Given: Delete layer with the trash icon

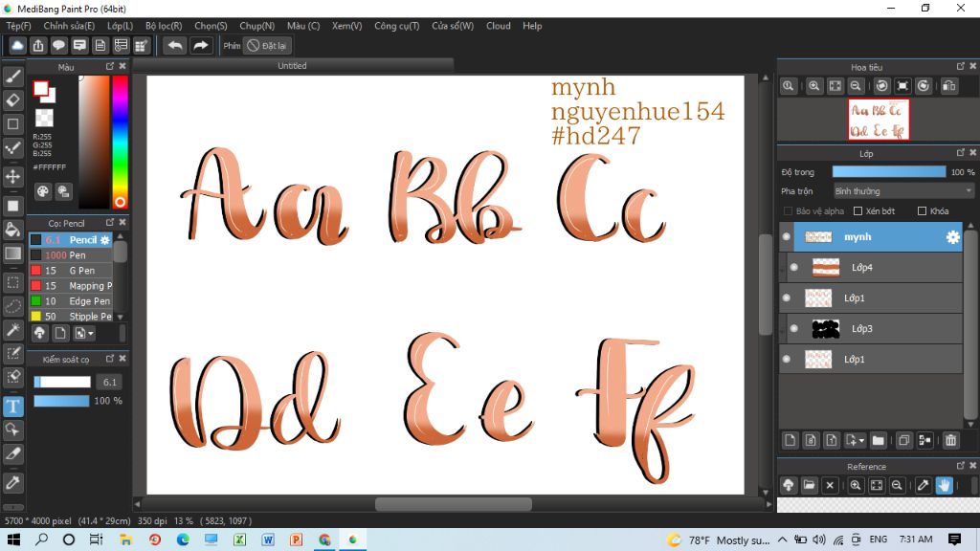Looking at the screenshot, I should coord(950,440).
